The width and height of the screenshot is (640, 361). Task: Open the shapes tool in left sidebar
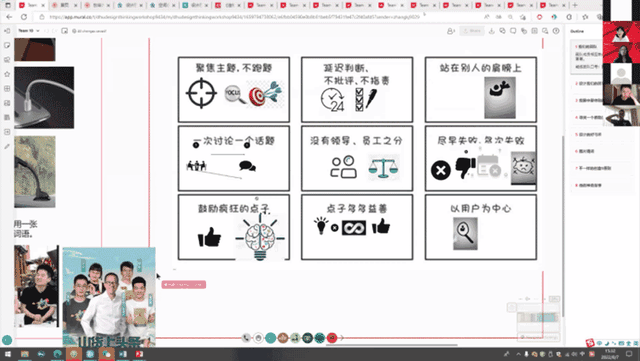pyautogui.click(x=7, y=60)
